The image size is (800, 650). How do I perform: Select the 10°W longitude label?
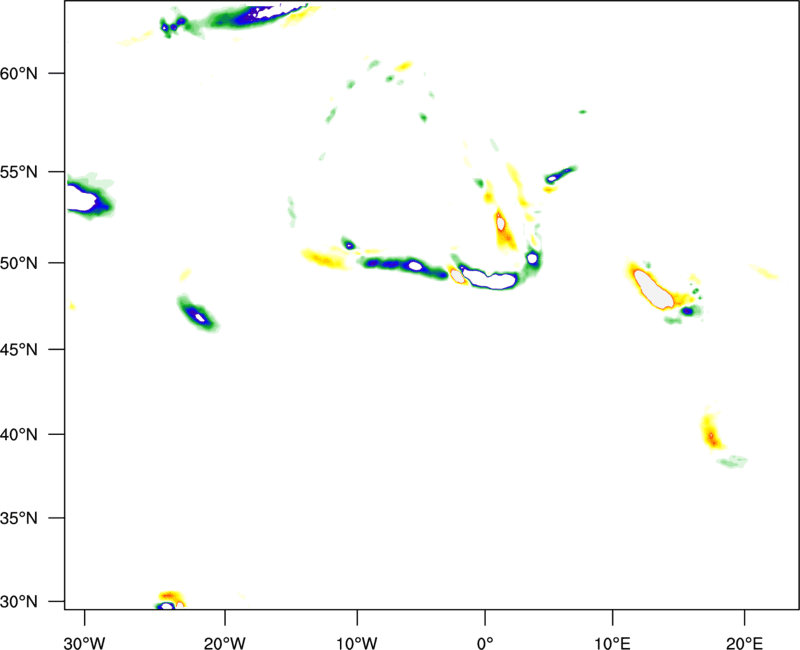coord(357,643)
